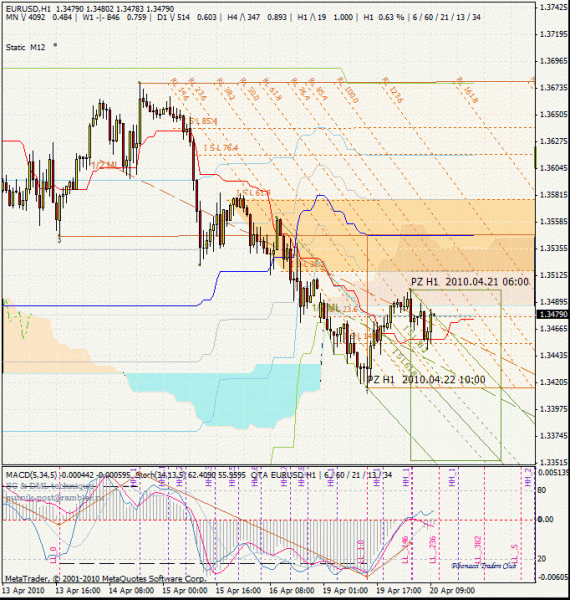Image resolution: width=570 pixels, height=600 pixels.
Task: Click the '15 Apr 16:00' time axis label
Action: click(x=238, y=590)
